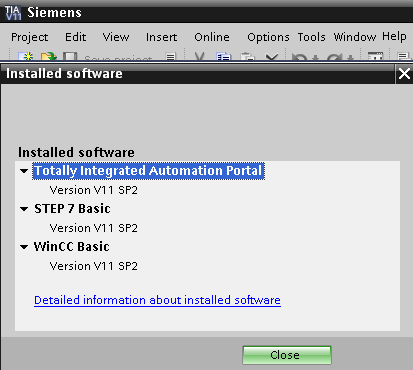
Task: Click the Paste clipboard toolbar icon
Action: coord(248,56)
